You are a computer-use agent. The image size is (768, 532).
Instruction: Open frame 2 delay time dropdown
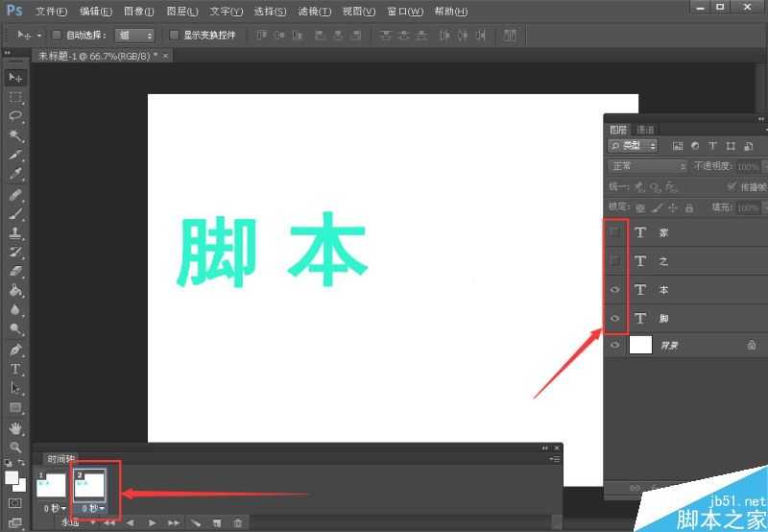(x=93, y=507)
